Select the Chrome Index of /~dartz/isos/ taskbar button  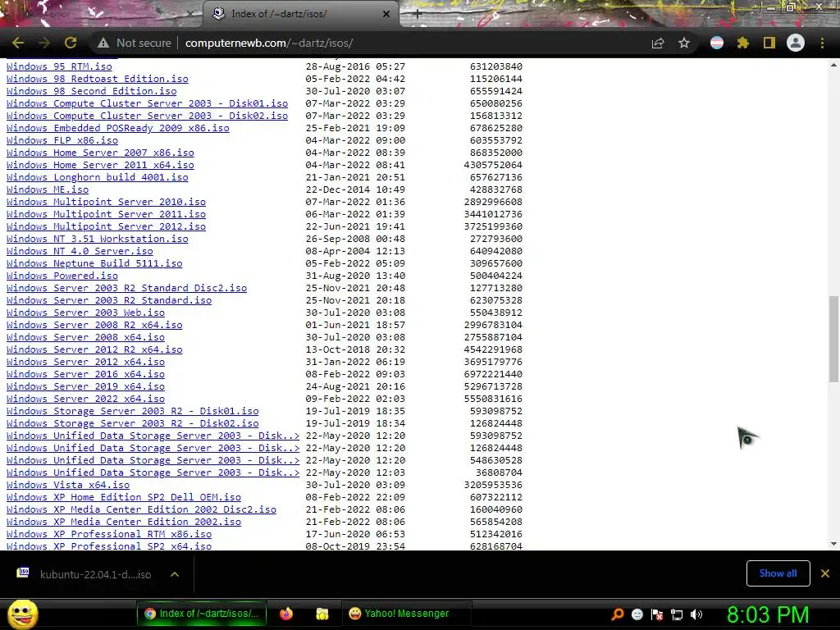click(202, 614)
